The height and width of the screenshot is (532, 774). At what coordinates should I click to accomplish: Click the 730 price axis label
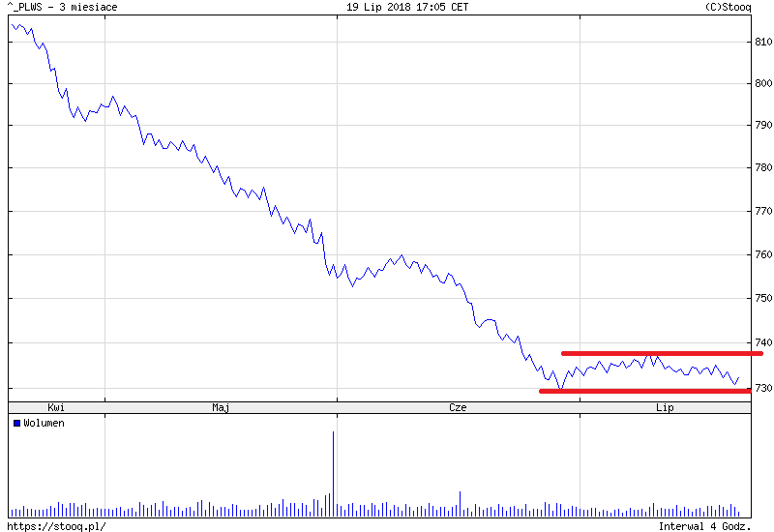coord(763,389)
